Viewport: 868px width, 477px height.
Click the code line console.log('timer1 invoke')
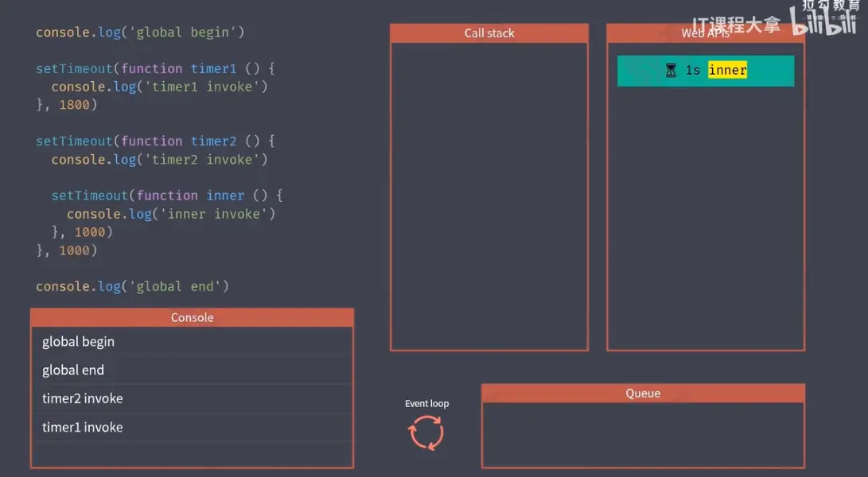(x=159, y=87)
